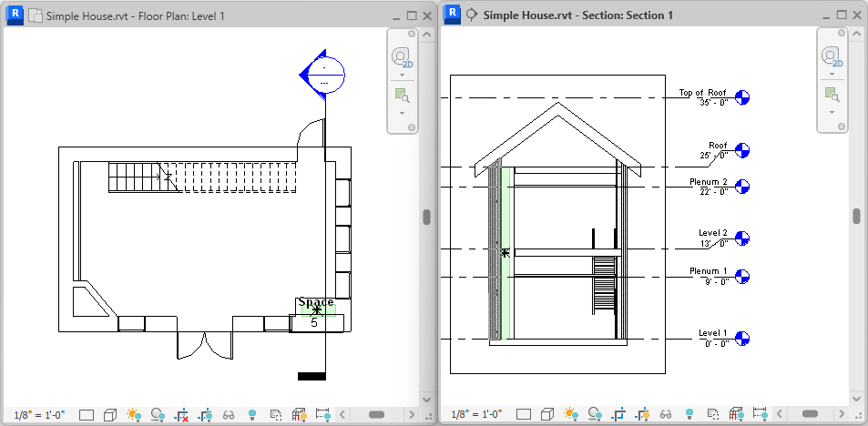Toggle Crop View in the Section view bar
Image resolution: width=868 pixels, height=426 pixels.
[618, 414]
